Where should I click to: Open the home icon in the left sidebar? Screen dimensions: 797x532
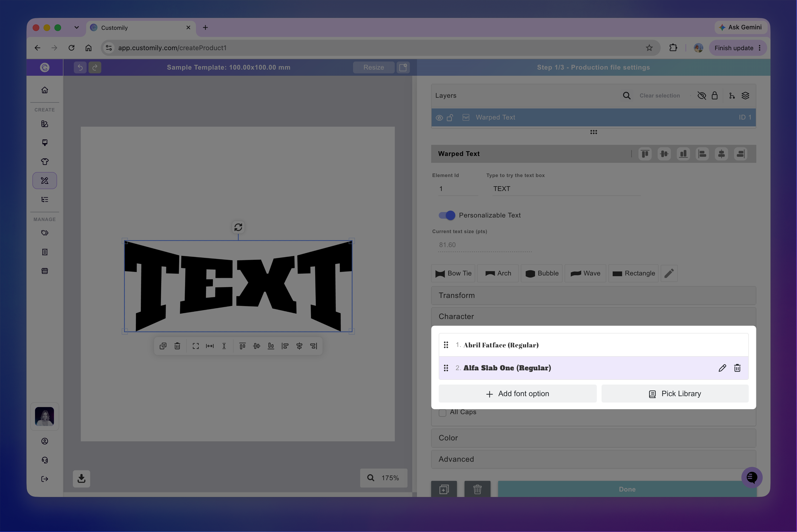(45, 90)
